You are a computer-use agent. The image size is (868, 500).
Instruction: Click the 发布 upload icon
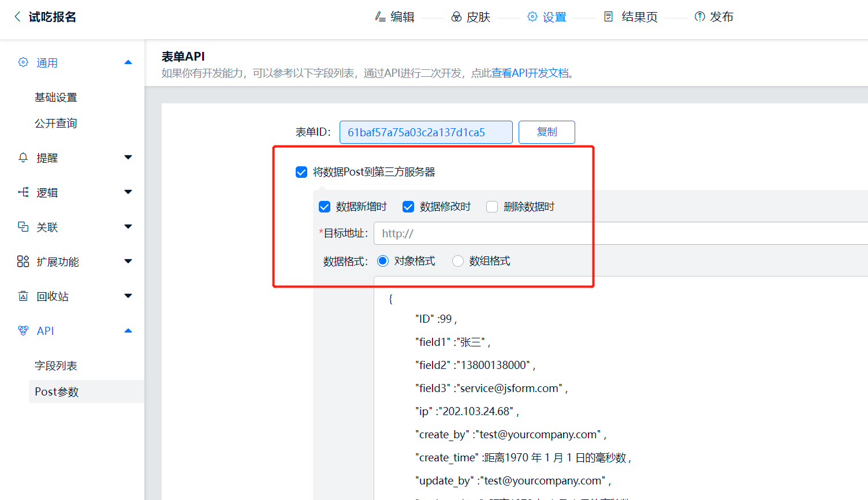[x=699, y=17]
